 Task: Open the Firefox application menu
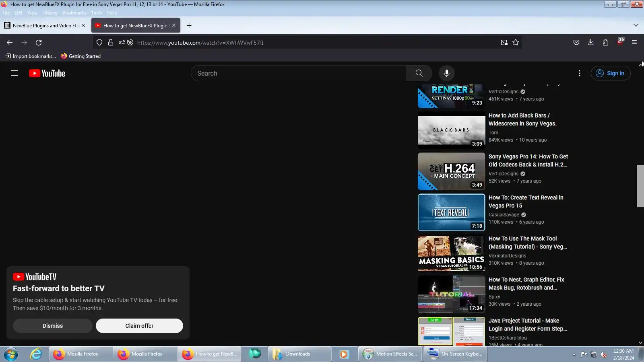tap(634, 43)
